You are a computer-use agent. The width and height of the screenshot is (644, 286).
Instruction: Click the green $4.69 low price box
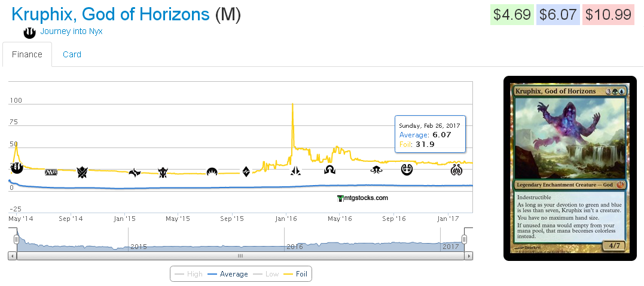pos(512,15)
